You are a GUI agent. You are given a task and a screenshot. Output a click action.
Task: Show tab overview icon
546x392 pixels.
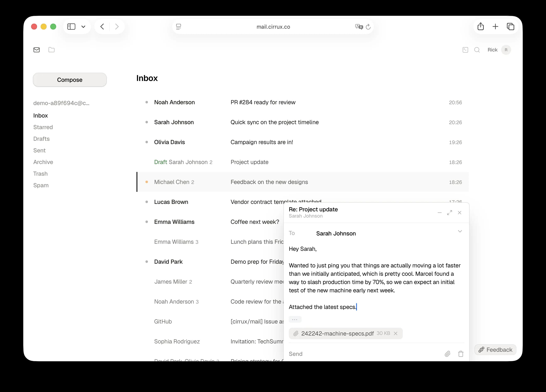(511, 26)
